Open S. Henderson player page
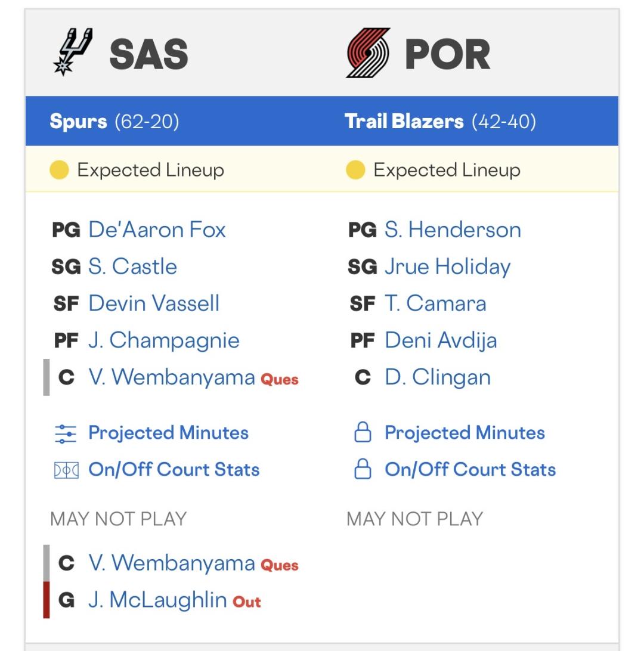 click(453, 230)
